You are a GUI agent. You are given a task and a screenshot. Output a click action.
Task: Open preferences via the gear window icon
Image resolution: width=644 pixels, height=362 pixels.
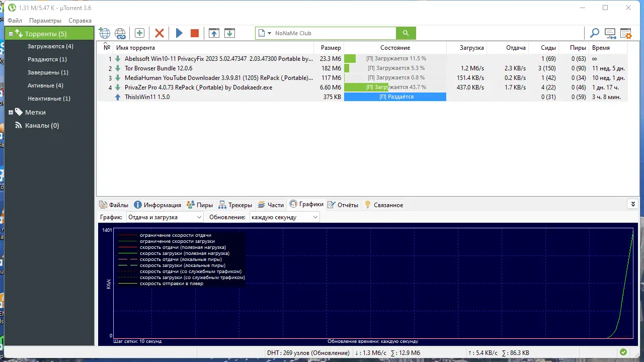pyautogui.click(x=626, y=33)
